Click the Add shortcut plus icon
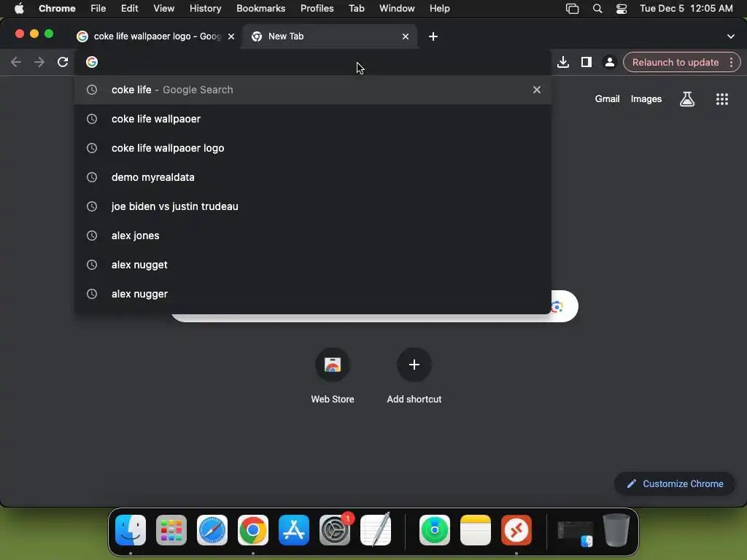 [x=414, y=365]
